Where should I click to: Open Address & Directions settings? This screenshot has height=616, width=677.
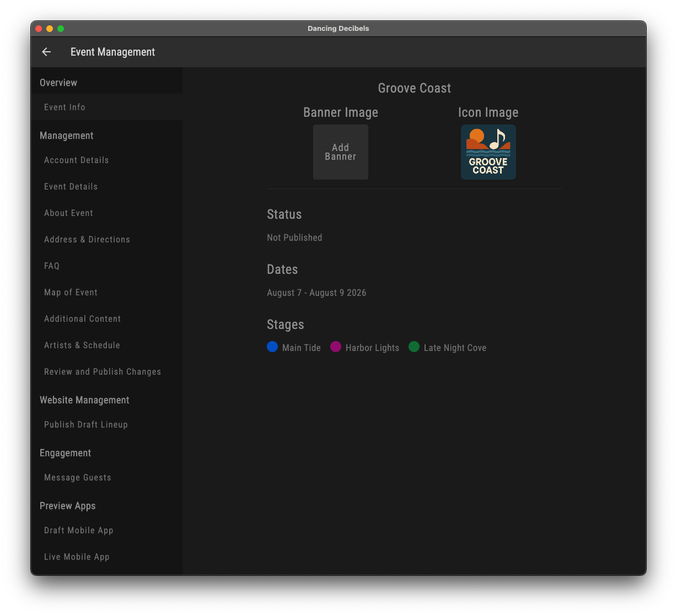point(87,240)
